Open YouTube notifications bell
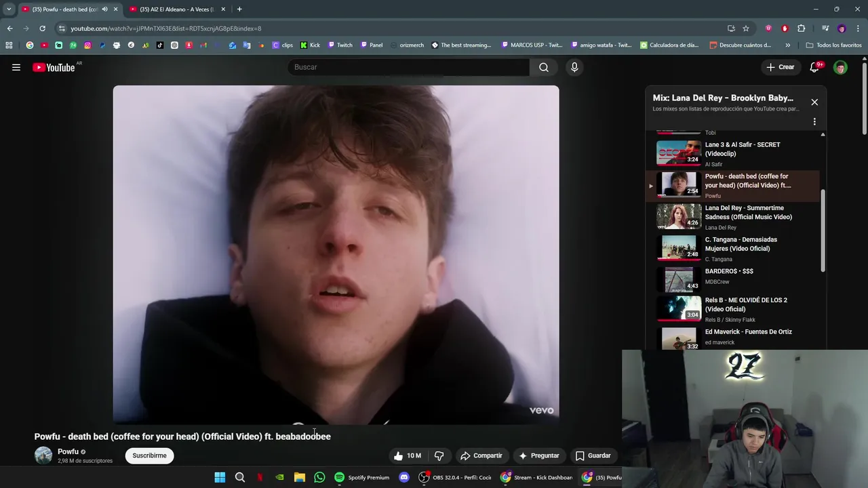 click(814, 67)
